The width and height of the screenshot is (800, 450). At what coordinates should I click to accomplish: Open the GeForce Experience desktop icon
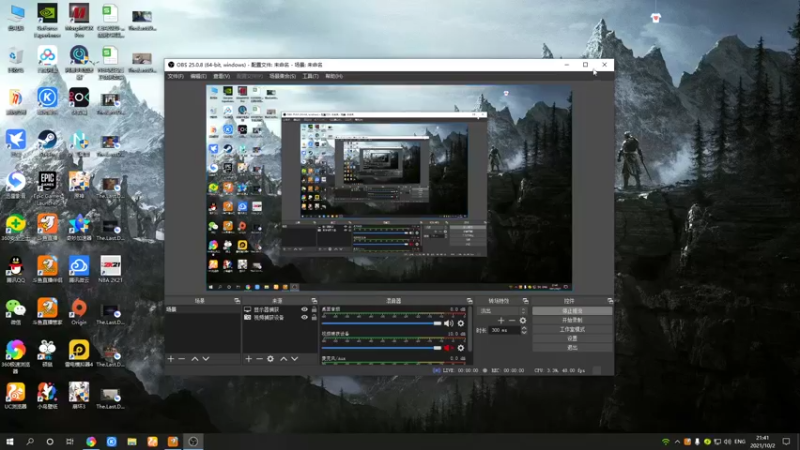pos(47,20)
